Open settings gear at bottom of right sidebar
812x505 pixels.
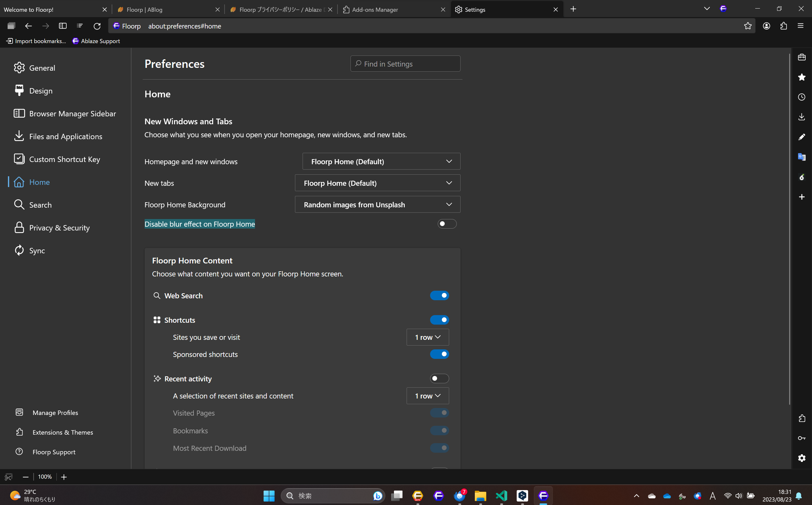coord(802,458)
